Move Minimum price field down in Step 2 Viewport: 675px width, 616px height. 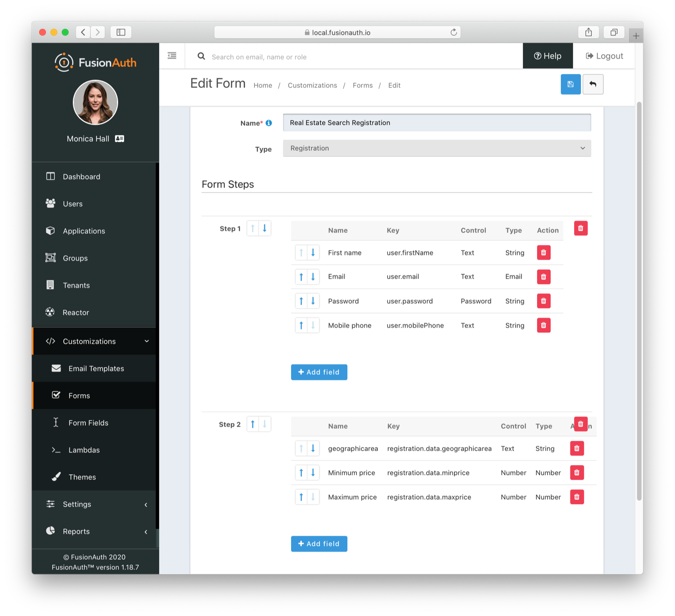(x=313, y=472)
